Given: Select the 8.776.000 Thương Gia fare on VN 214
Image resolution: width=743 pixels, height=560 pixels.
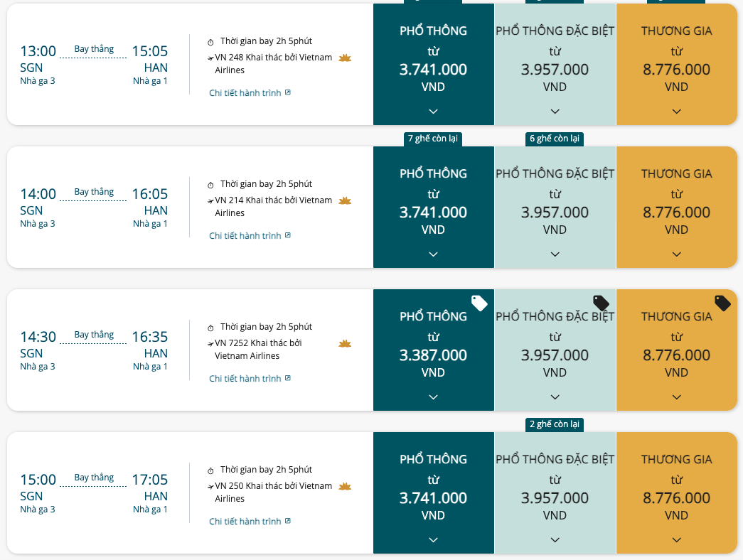Looking at the screenshot, I should click(677, 207).
